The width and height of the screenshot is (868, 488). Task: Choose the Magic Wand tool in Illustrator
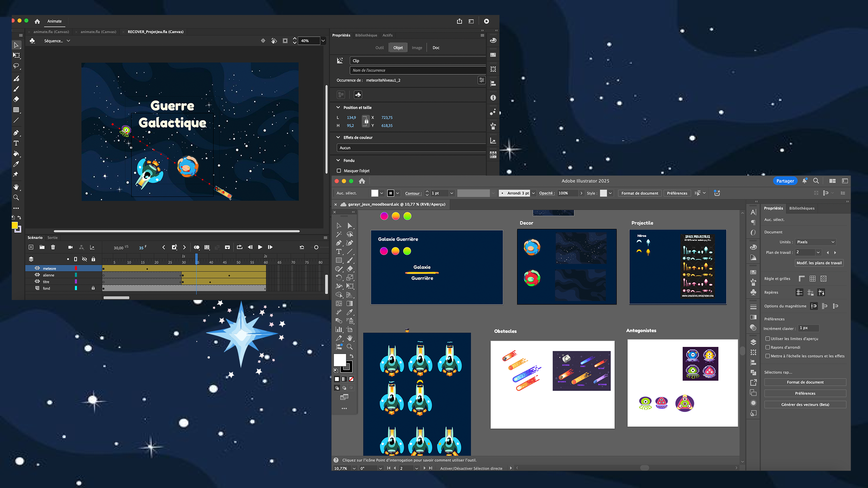tap(339, 234)
